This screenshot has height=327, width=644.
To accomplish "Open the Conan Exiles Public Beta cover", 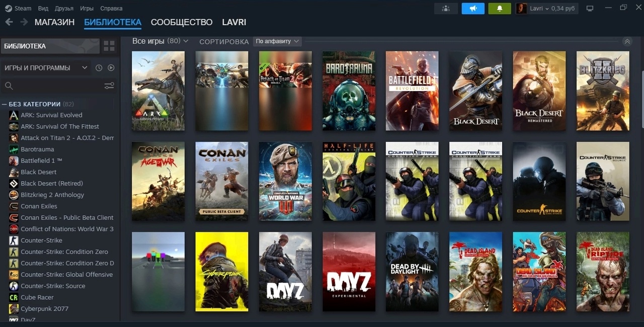I will coord(222,181).
